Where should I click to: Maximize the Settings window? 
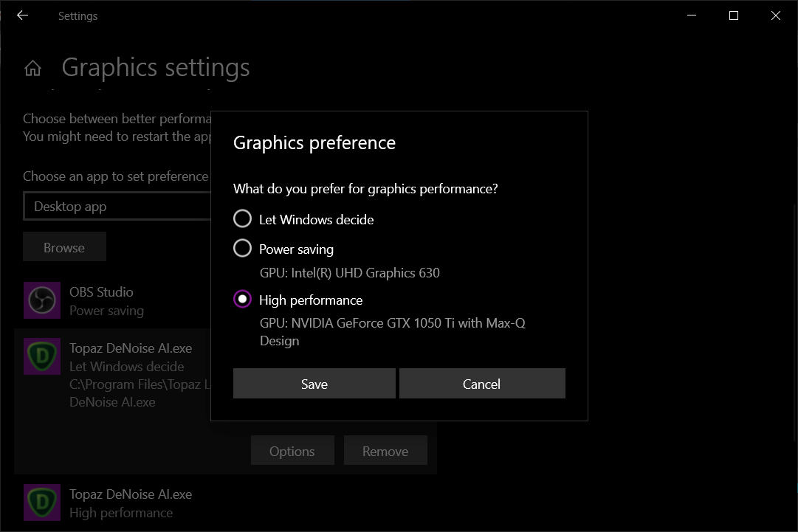(733, 15)
